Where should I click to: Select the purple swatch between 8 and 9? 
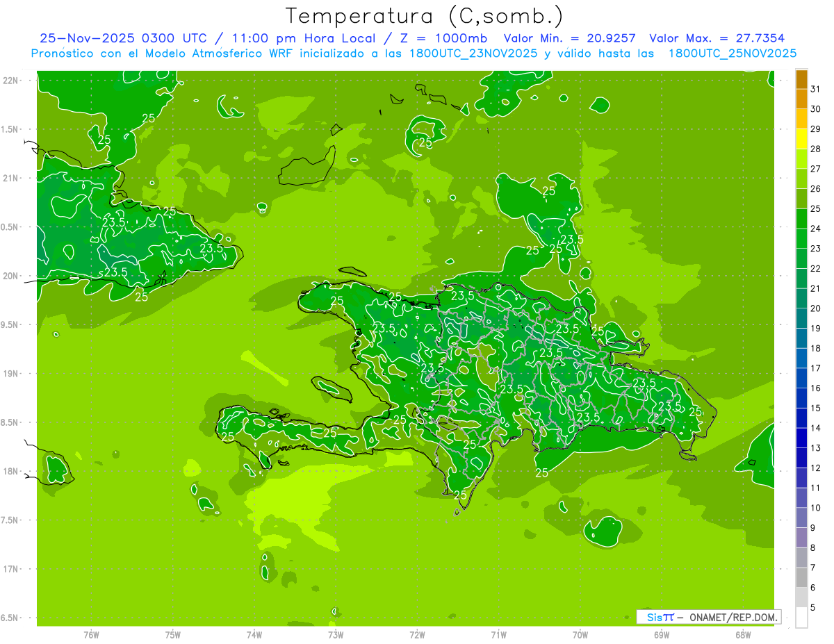(801, 538)
